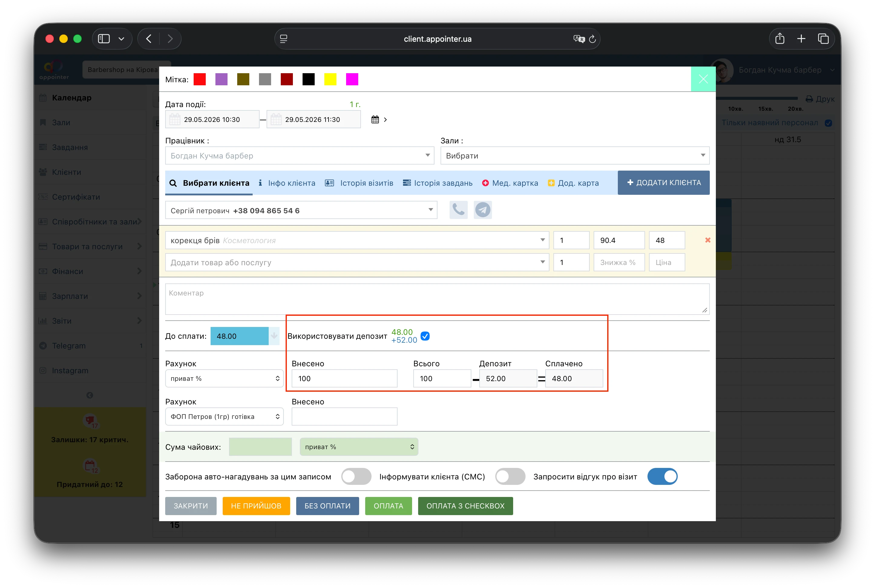Open the Дод. карта tab
Image resolution: width=875 pixels, height=588 pixels.
573,183
